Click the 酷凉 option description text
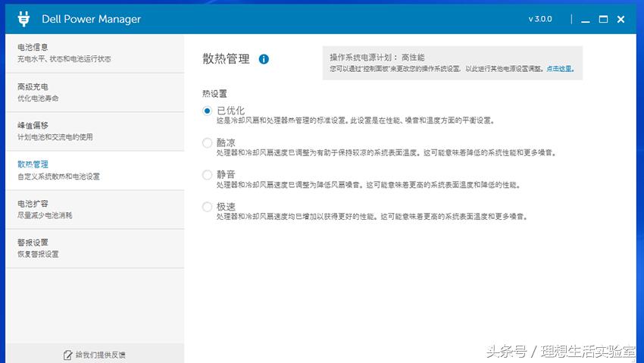Image resolution: width=644 pixels, height=363 pixels. tap(386, 153)
